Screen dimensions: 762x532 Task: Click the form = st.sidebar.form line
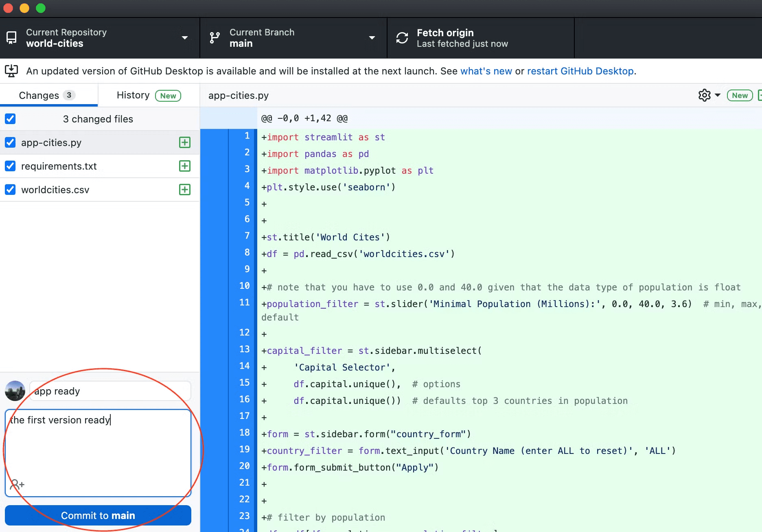pyautogui.click(x=366, y=434)
